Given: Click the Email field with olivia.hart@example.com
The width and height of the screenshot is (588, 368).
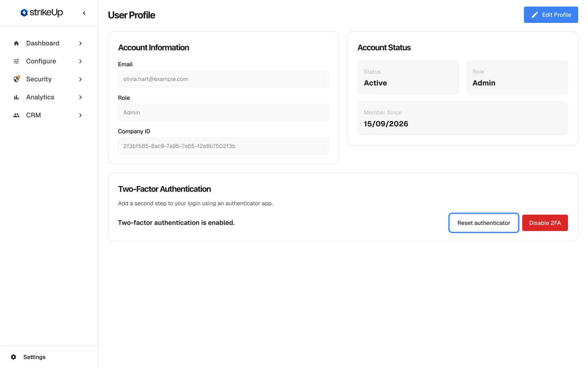Looking at the screenshot, I should 223,79.
